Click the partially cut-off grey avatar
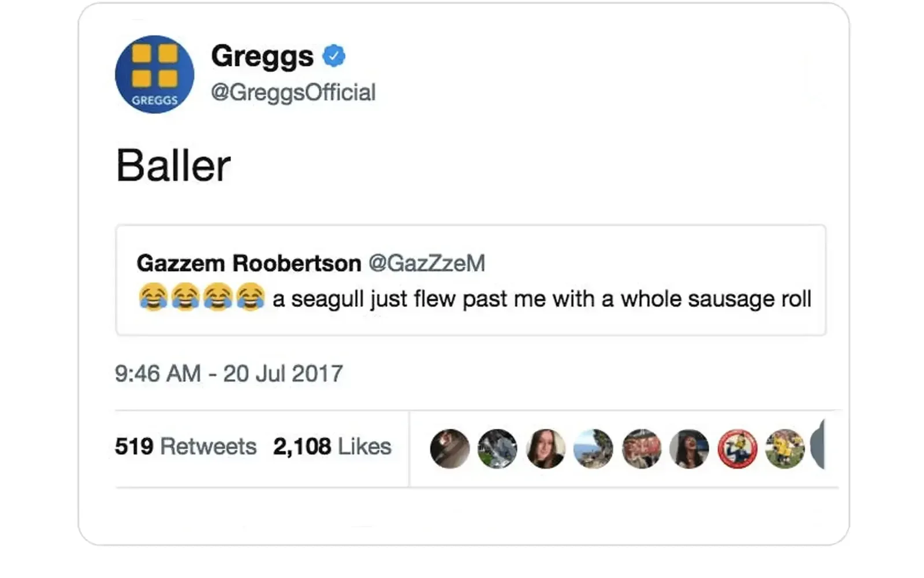 [x=818, y=444]
